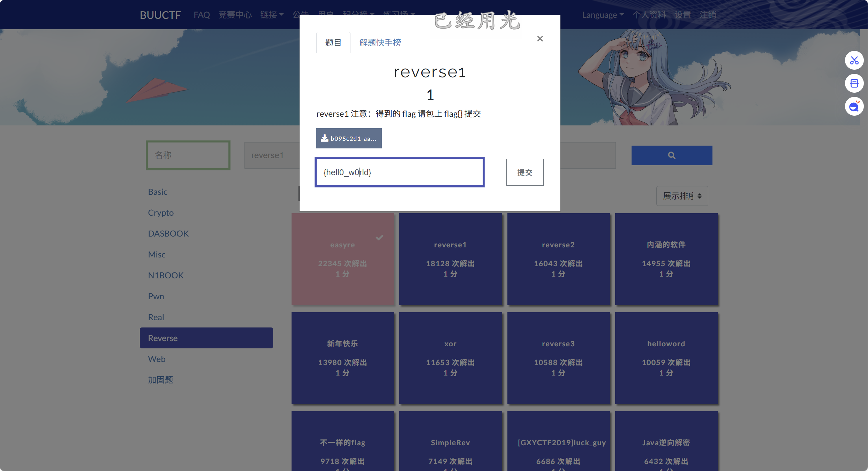Image resolution: width=868 pixels, height=471 pixels.
Task: Open the reverse2 challenge card
Action: coord(558,259)
